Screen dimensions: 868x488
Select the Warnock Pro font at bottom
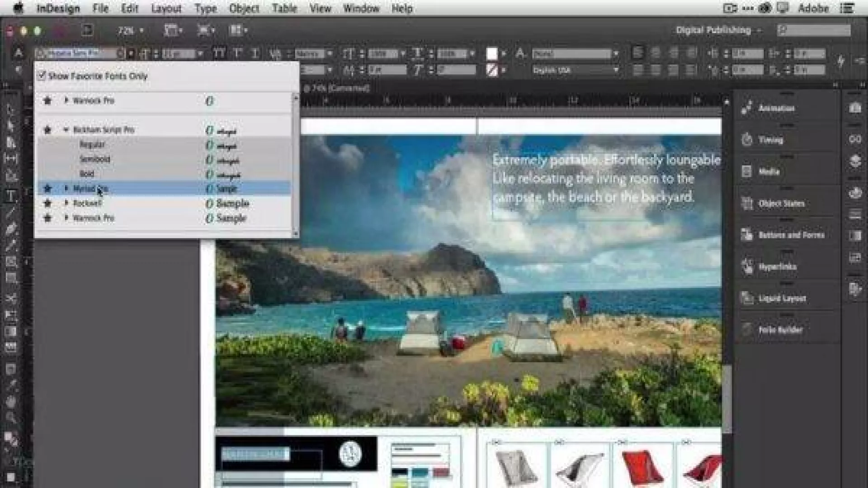(x=94, y=218)
